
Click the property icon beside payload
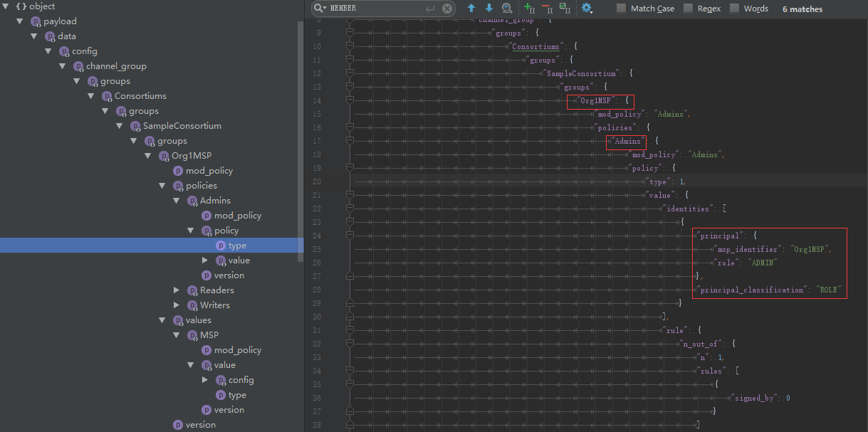click(36, 21)
